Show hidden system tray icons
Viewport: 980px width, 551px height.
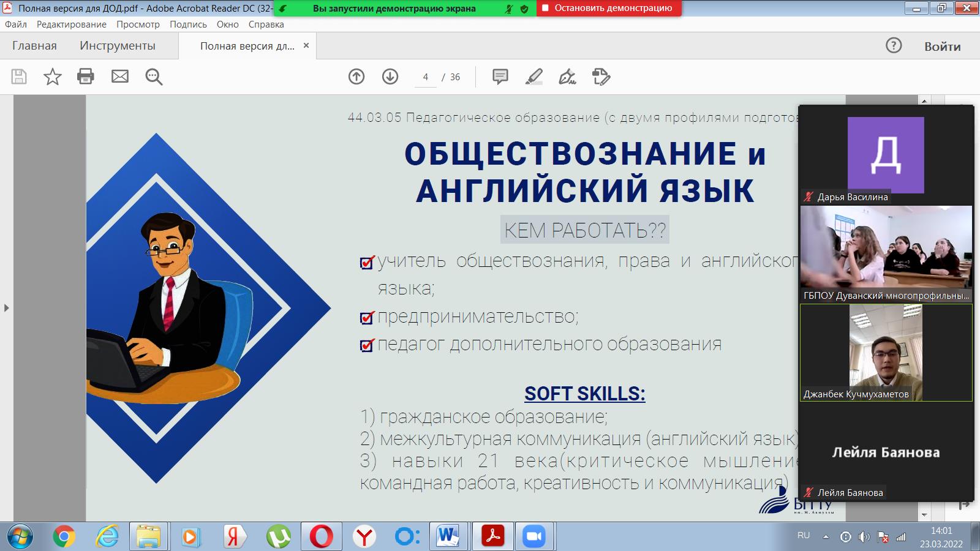826,536
